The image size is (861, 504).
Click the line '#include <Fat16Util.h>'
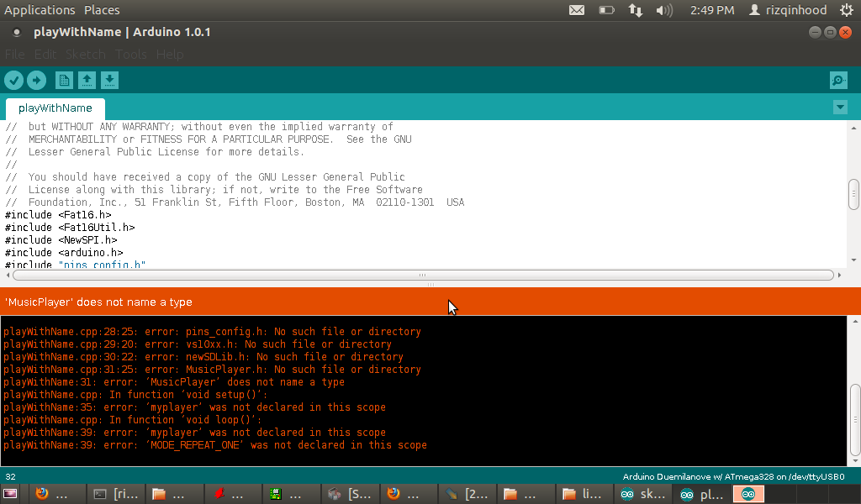click(70, 228)
